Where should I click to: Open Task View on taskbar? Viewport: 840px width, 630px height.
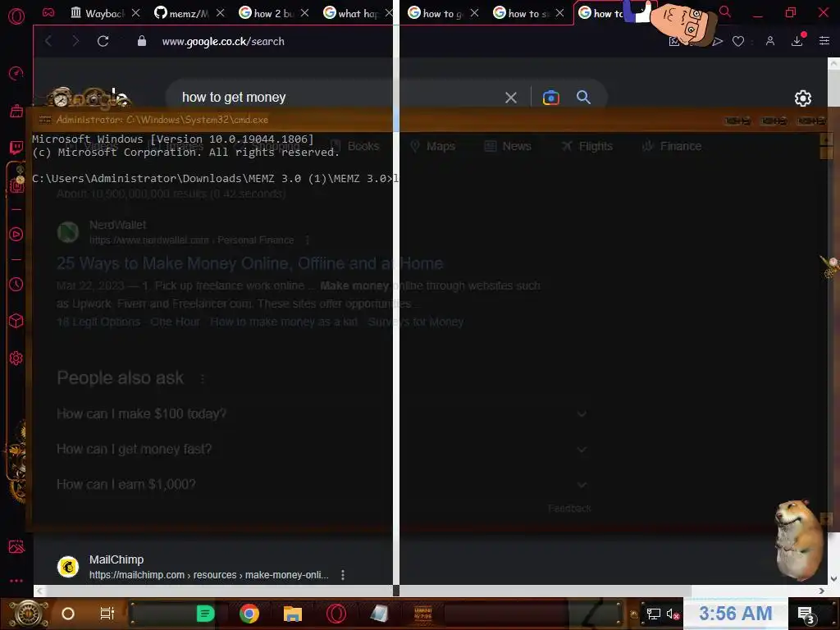(107, 614)
